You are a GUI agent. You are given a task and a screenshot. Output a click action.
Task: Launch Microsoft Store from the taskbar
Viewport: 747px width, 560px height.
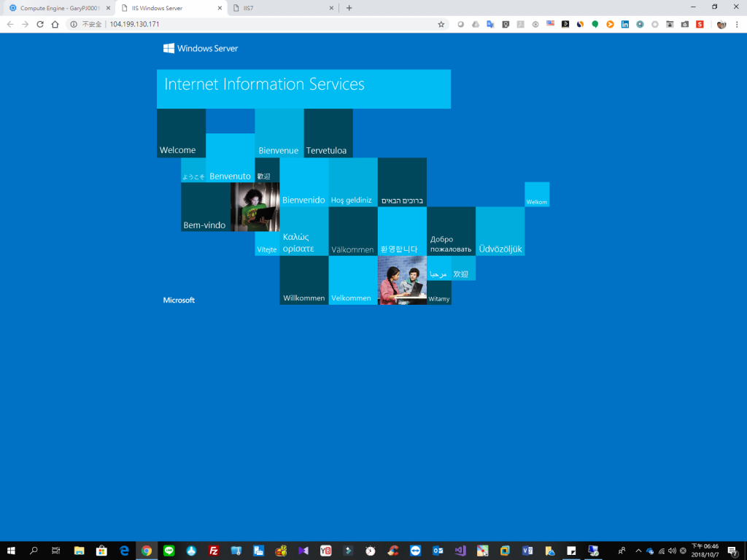click(101, 551)
